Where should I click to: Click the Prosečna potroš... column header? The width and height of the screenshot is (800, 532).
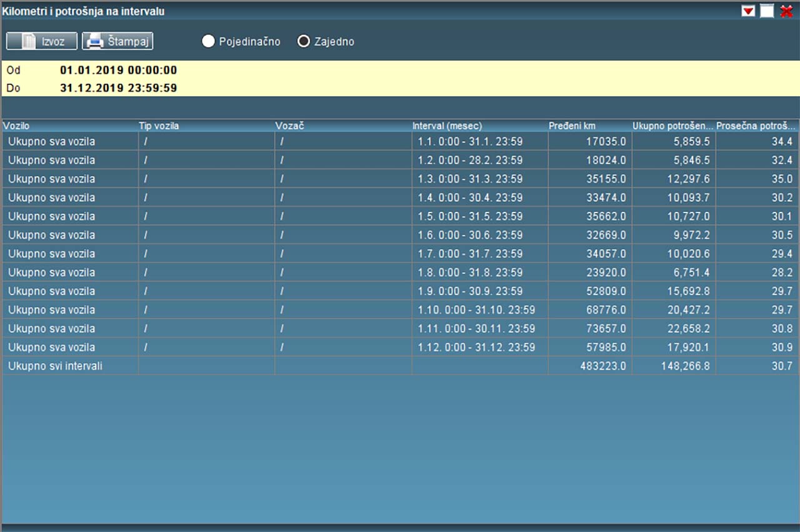pyautogui.click(x=756, y=126)
